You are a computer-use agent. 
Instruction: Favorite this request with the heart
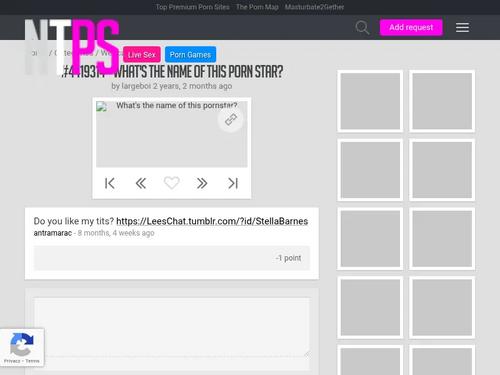click(x=172, y=183)
